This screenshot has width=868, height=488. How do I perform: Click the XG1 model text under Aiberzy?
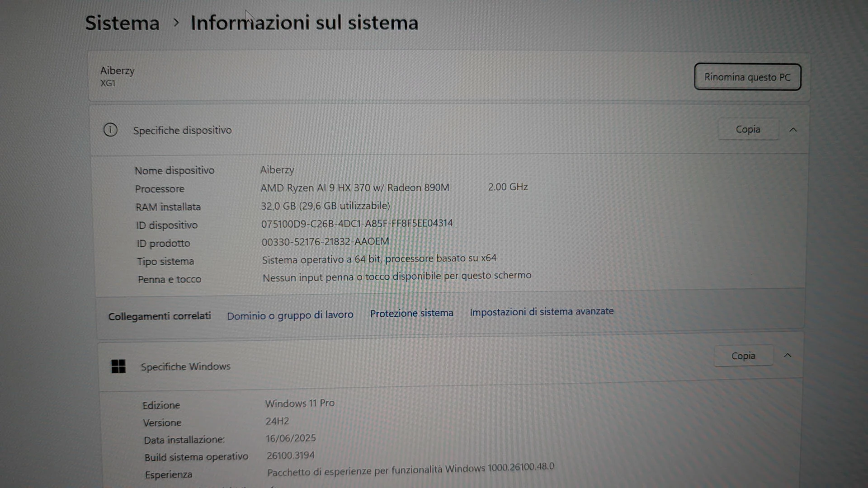tap(108, 83)
